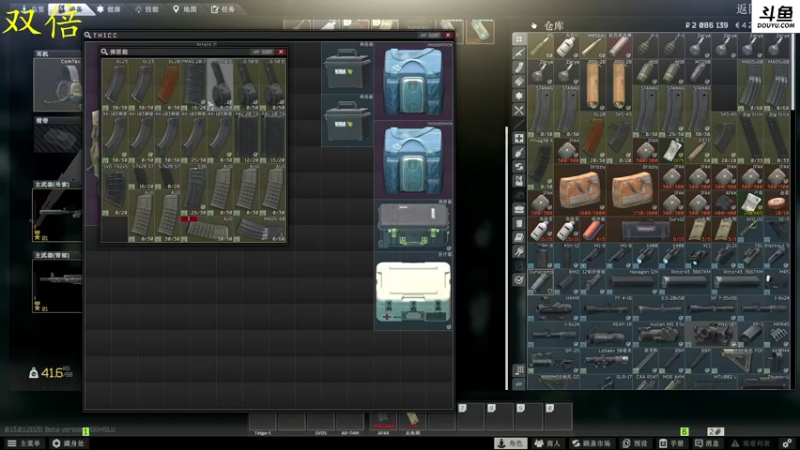The image size is (800, 450).
Task: Select the first Grizzly med kit in stash
Action: (580, 190)
